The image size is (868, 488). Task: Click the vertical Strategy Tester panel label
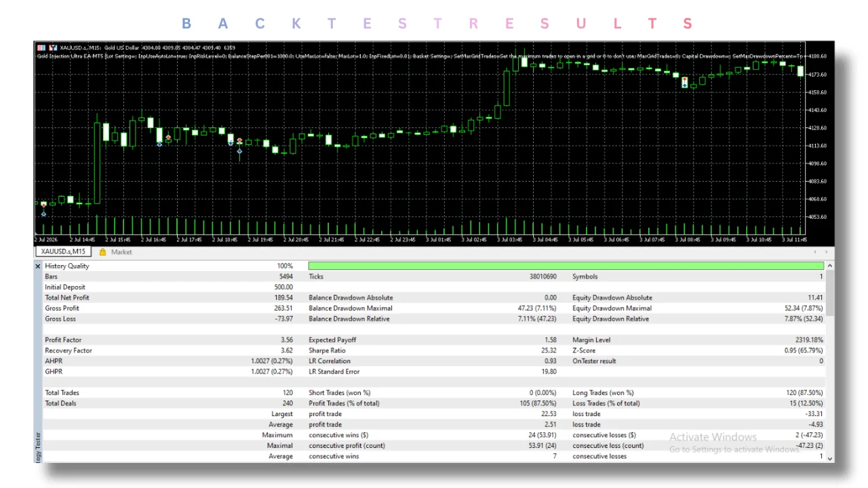[38, 447]
